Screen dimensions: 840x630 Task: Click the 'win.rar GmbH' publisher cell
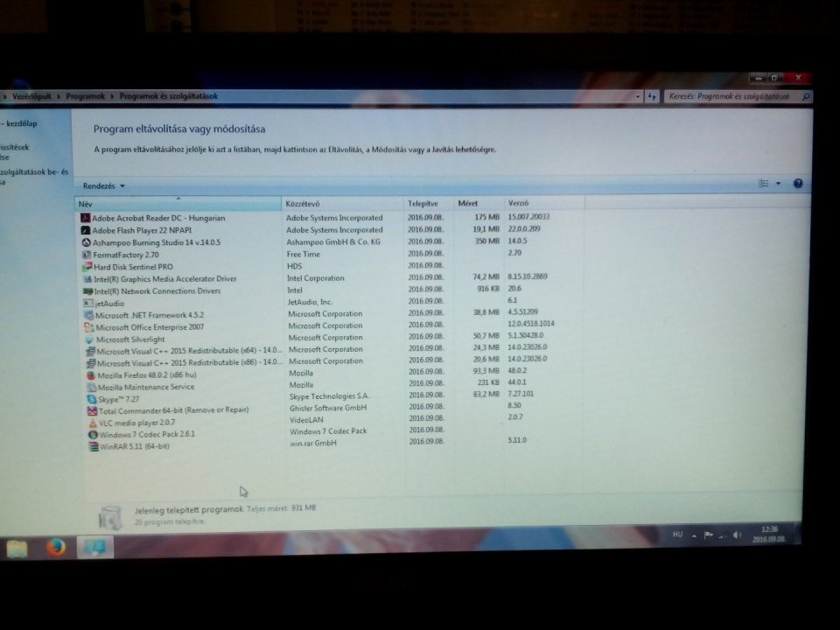click(x=313, y=443)
